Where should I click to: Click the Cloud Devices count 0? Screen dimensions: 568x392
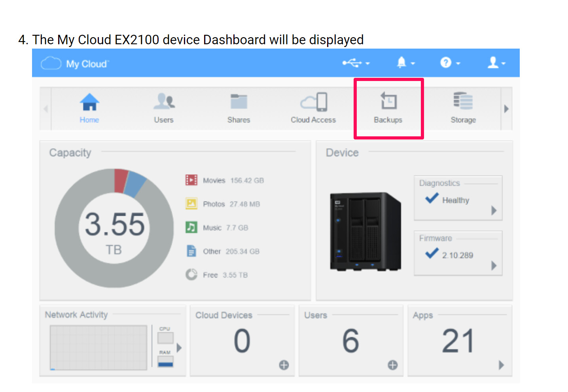[x=242, y=341]
